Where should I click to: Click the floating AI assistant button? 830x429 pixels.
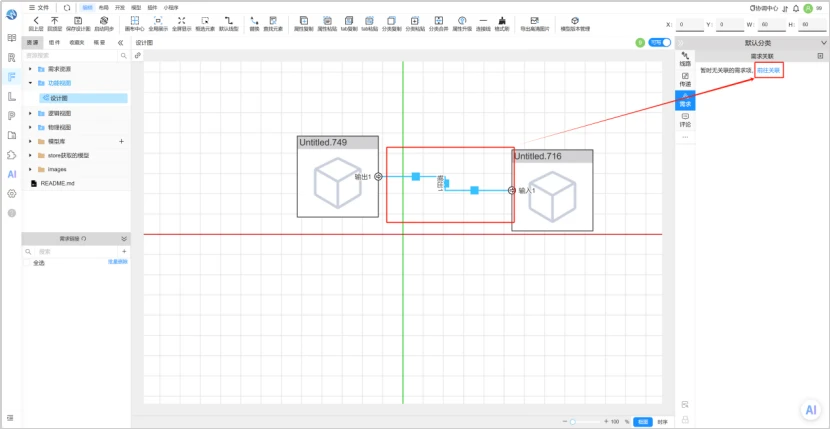pos(811,410)
